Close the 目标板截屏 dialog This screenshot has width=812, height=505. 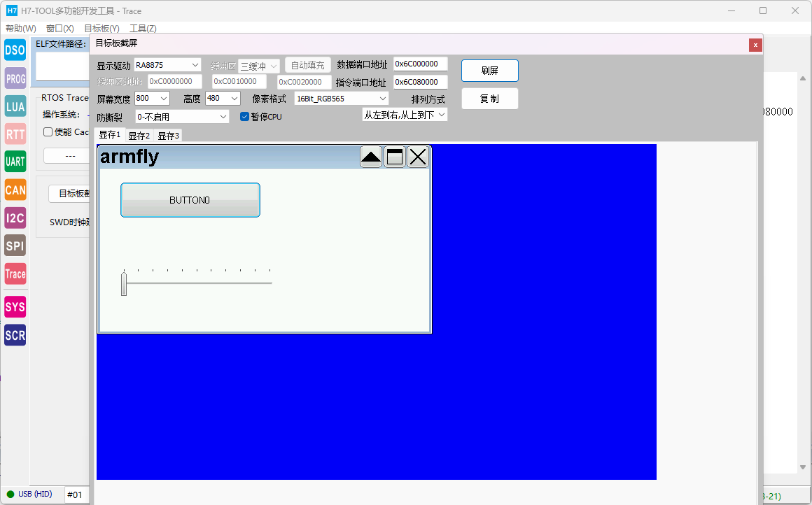coord(755,45)
